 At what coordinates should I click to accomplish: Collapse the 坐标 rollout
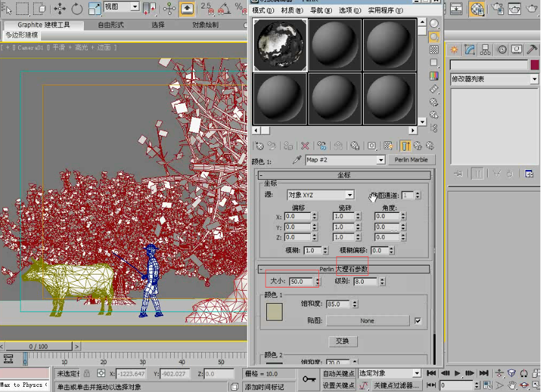point(344,175)
